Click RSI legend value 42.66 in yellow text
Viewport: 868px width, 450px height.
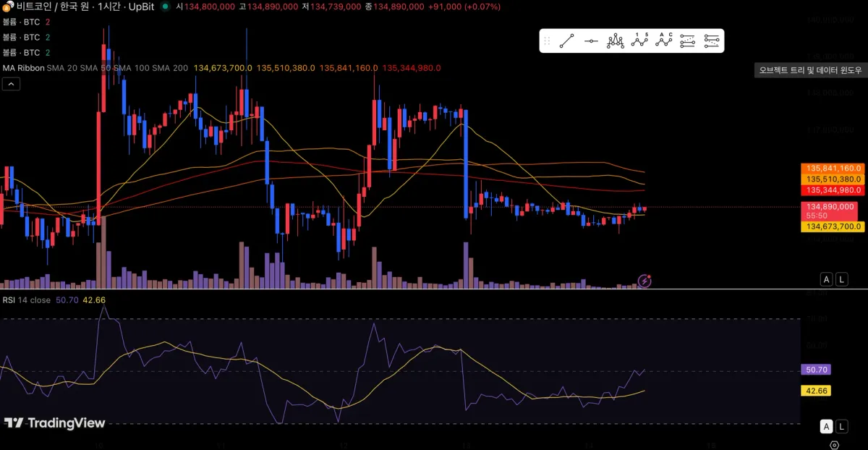[94, 300]
